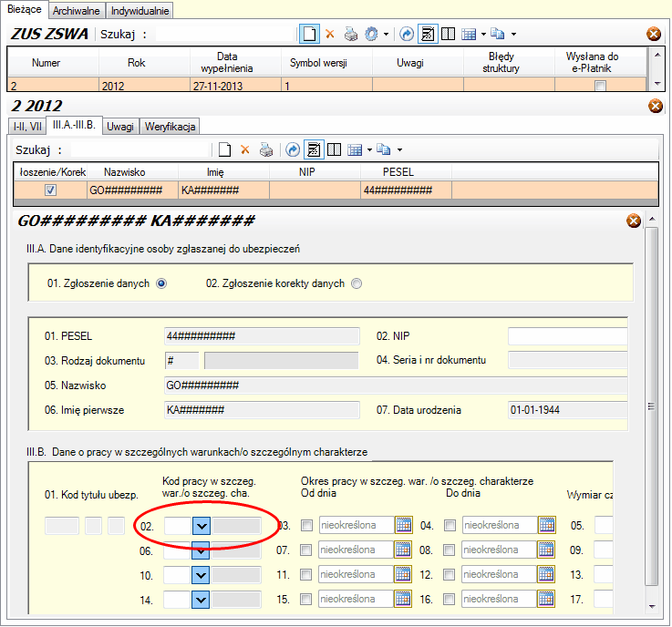Open calendar picker for field 12
The height and width of the screenshot is (627, 672).
pyautogui.click(x=546, y=574)
